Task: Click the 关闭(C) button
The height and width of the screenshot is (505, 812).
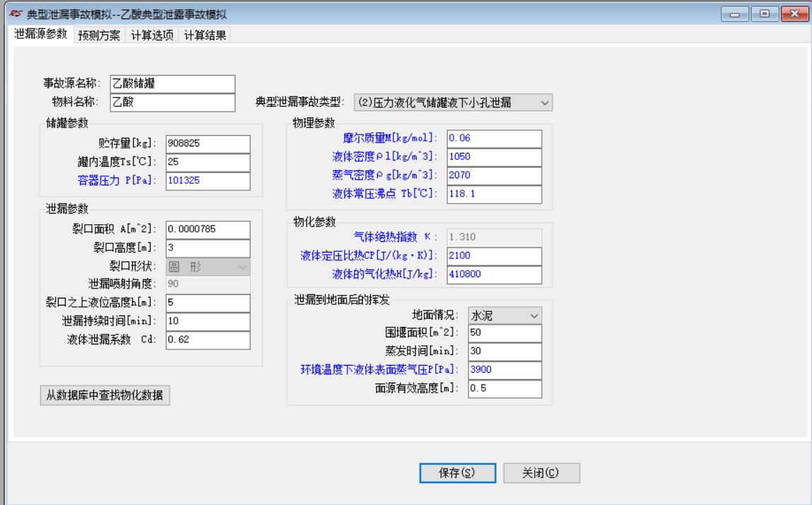Action: 541,473
